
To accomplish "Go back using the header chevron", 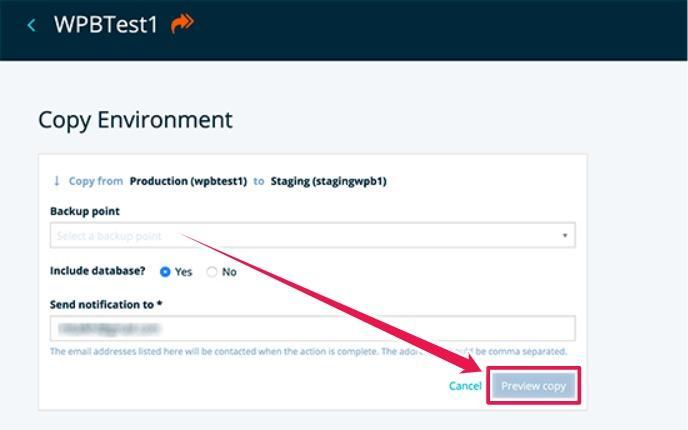I will (x=31, y=25).
